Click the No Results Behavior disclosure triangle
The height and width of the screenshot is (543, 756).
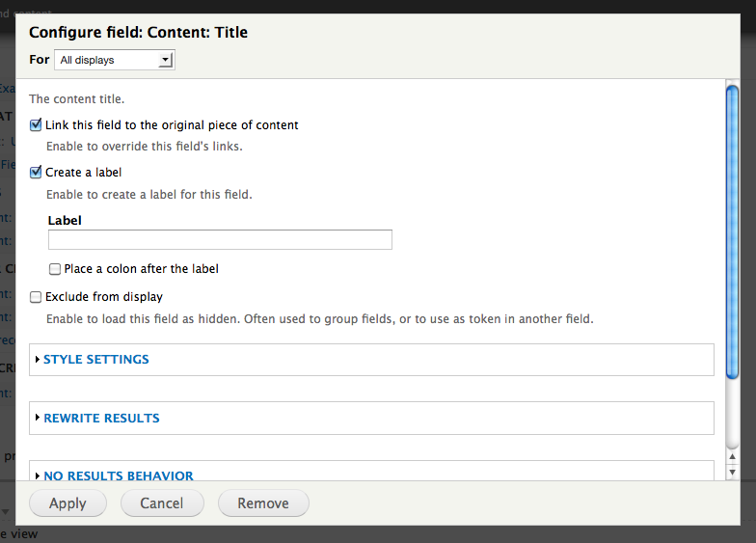point(38,475)
